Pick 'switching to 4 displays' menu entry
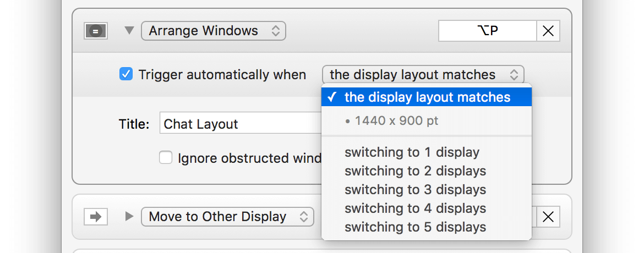This screenshot has height=253, width=644. point(415,208)
